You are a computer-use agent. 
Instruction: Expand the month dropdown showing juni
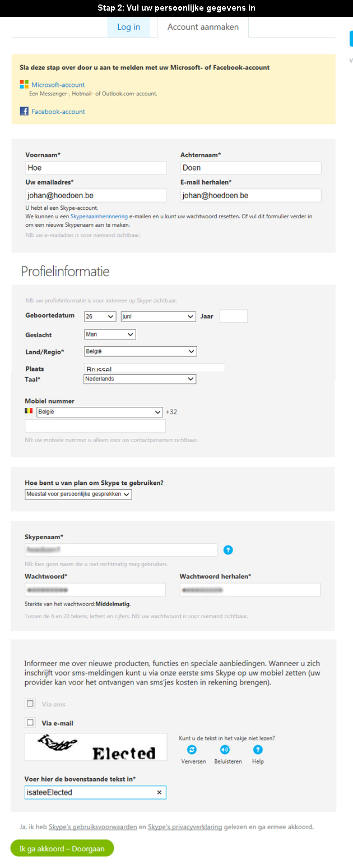point(158,316)
